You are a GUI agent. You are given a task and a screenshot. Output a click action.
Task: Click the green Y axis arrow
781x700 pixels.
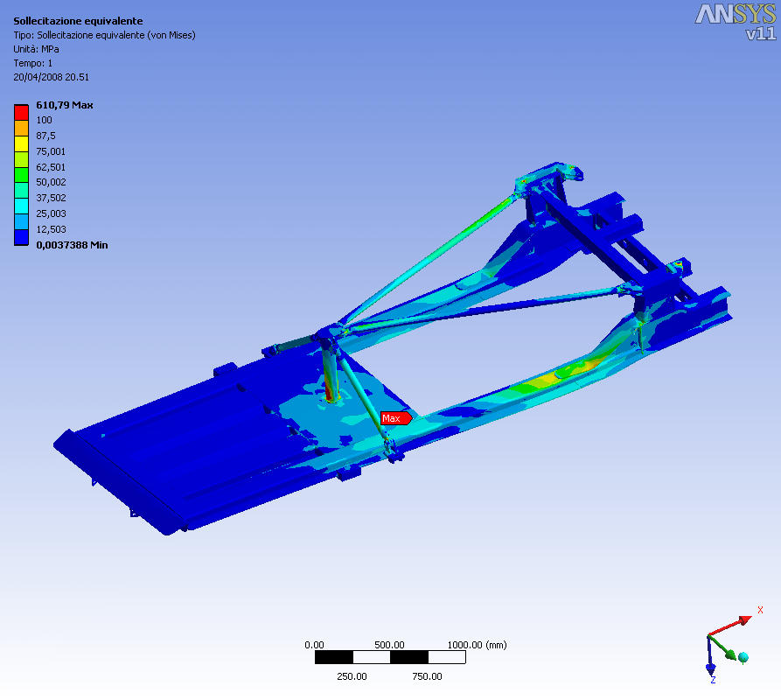pyautogui.click(x=722, y=647)
